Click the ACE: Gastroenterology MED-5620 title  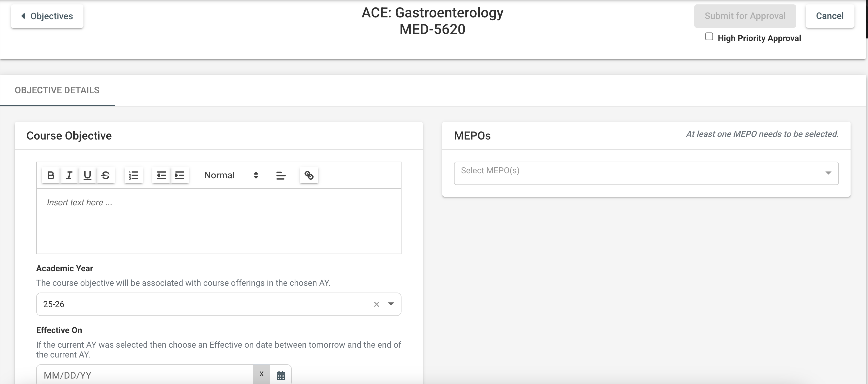pos(432,21)
